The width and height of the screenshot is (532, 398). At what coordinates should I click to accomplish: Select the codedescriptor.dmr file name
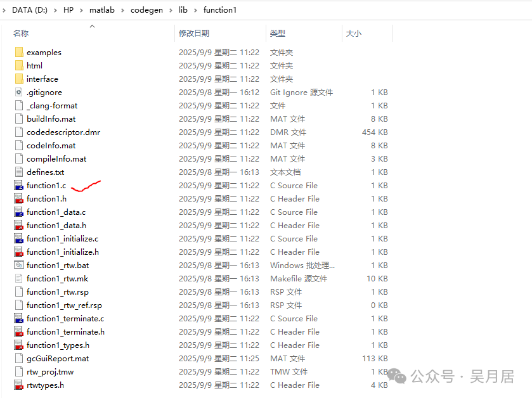63,132
